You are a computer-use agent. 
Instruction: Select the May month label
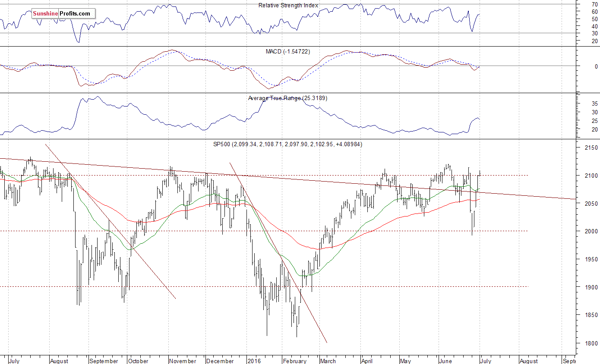(405, 361)
